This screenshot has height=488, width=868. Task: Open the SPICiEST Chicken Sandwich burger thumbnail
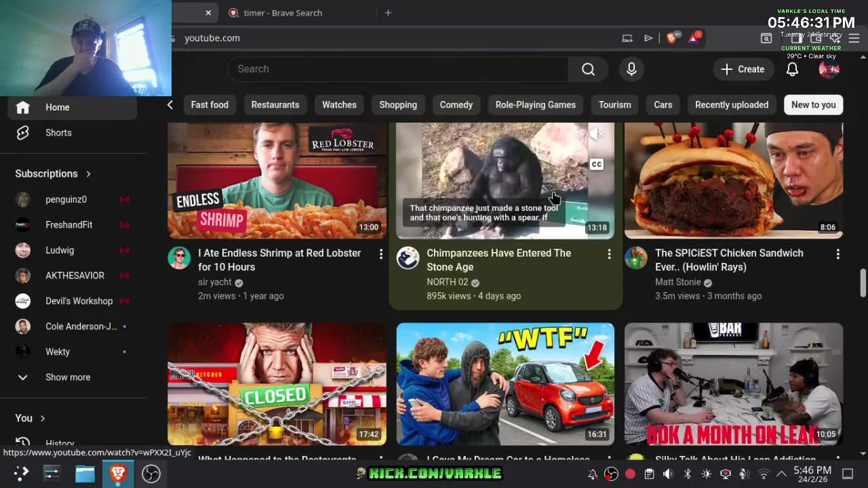click(734, 180)
